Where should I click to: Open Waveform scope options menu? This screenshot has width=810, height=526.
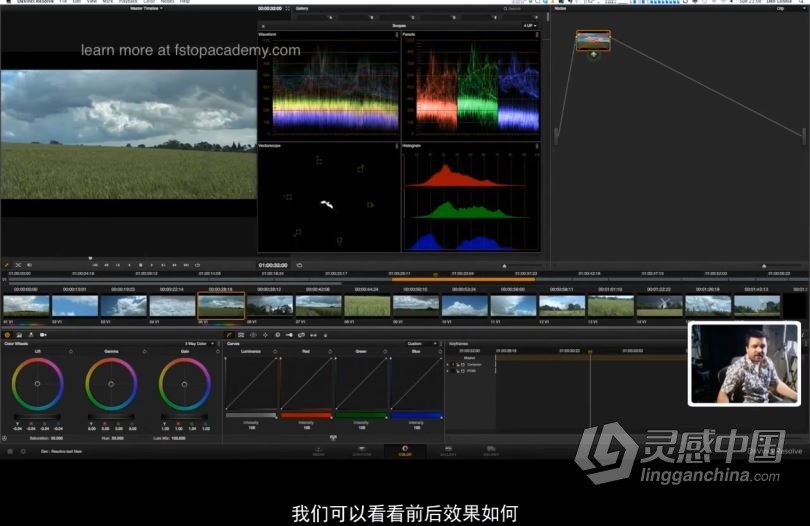pos(397,35)
